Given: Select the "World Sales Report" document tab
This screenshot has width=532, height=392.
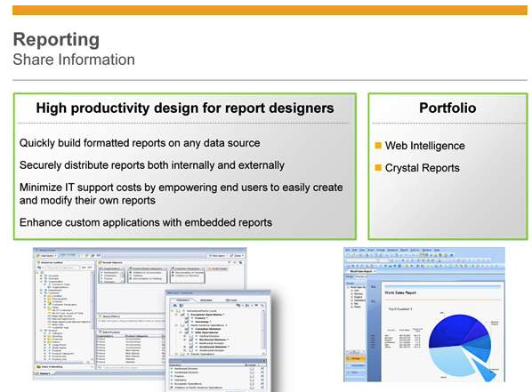Looking at the screenshot, I should click(x=362, y=272).
